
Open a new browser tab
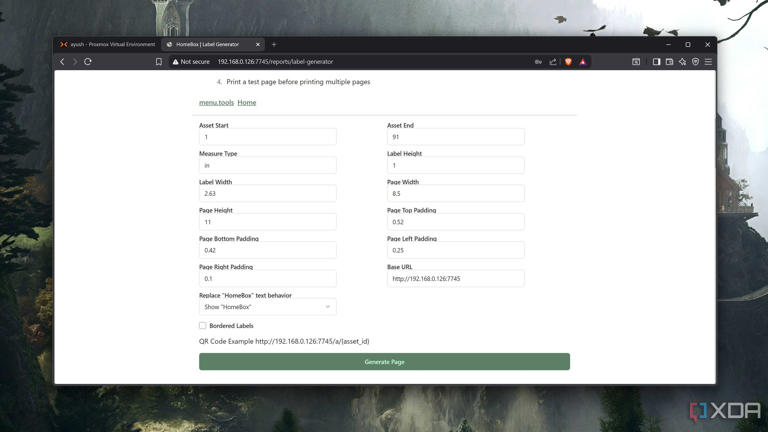point(274,45)
